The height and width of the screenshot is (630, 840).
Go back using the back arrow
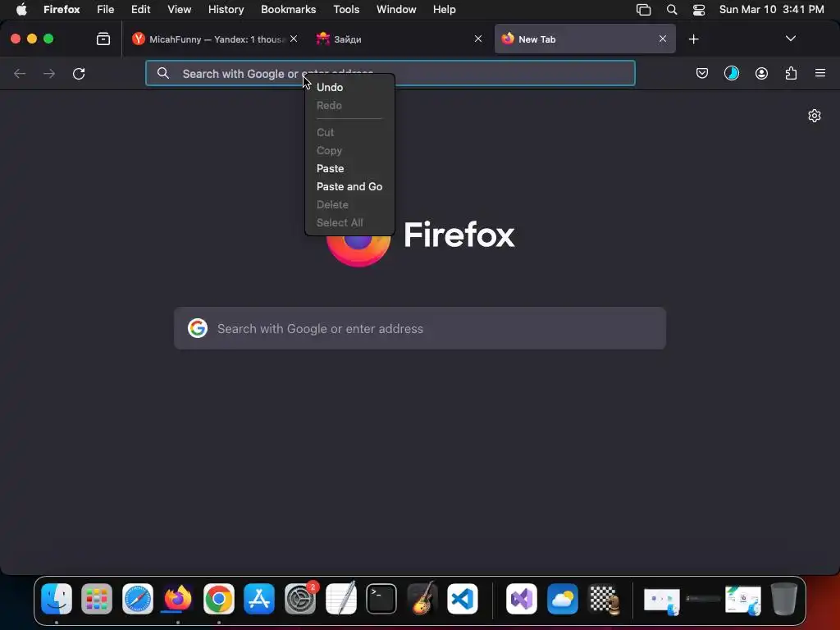[x=20, y=73]
